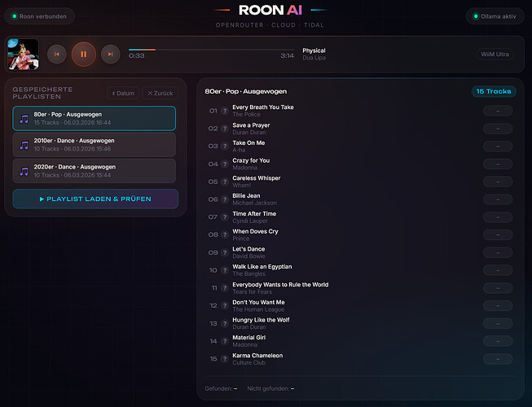Skip to the next track
532x407 pixels.
[110, 55]
